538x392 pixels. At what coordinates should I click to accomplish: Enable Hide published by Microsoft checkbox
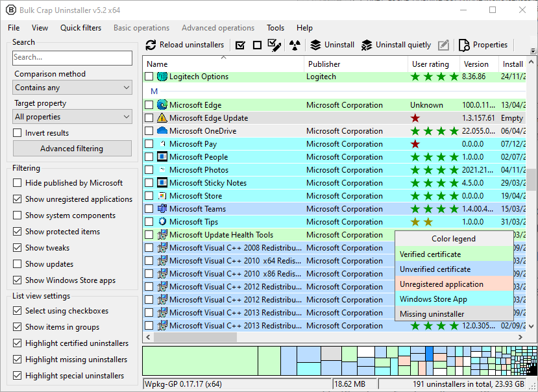[18, 183]
